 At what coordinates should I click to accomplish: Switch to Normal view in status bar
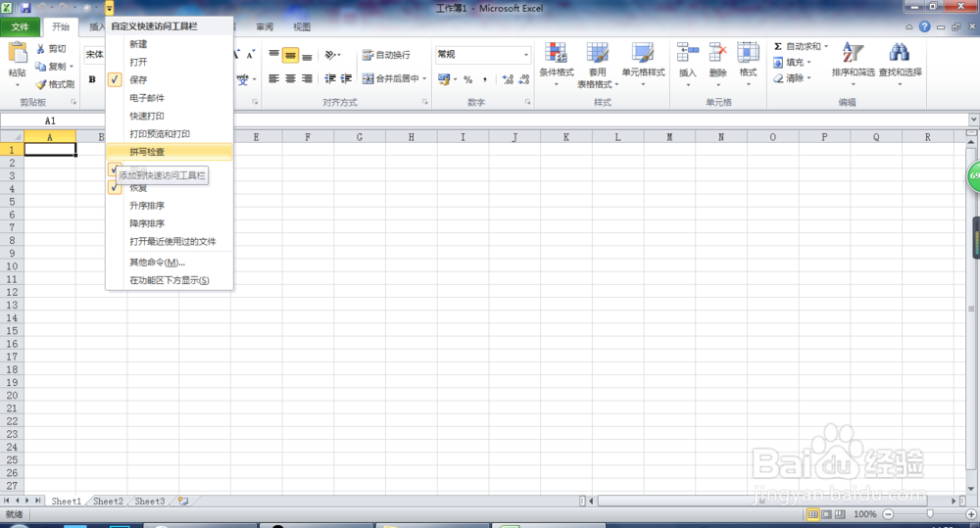(x=812, y=514)
